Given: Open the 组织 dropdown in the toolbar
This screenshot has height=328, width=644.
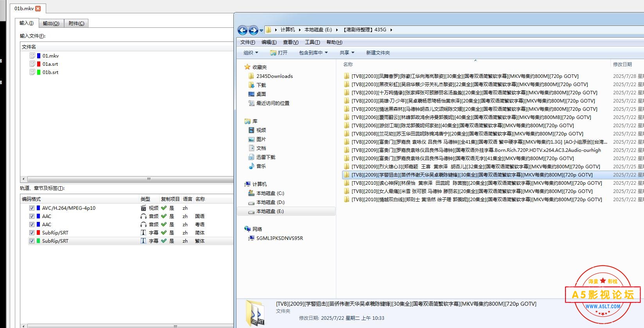Looking at the screenshot, I should (251, 53).
